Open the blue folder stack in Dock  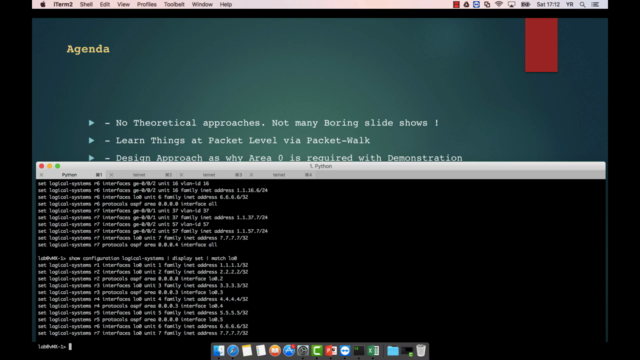(x=393, y=351)
